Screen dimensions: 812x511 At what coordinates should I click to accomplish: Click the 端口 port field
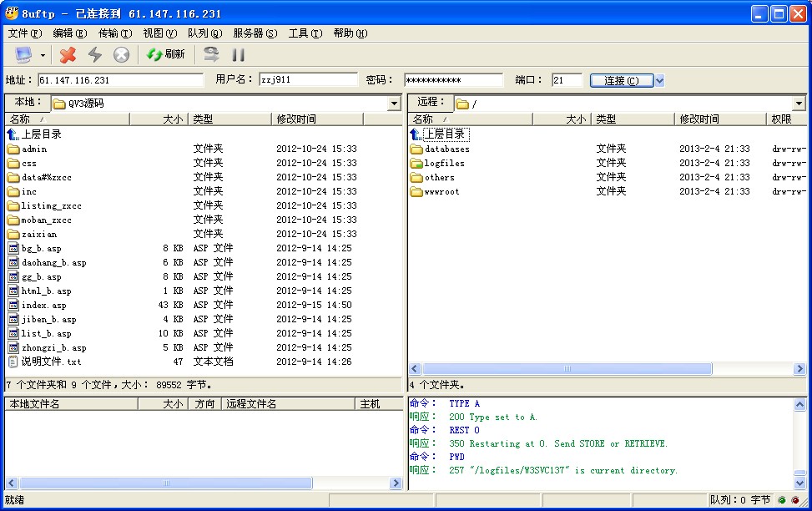click(x=567, y=80)
